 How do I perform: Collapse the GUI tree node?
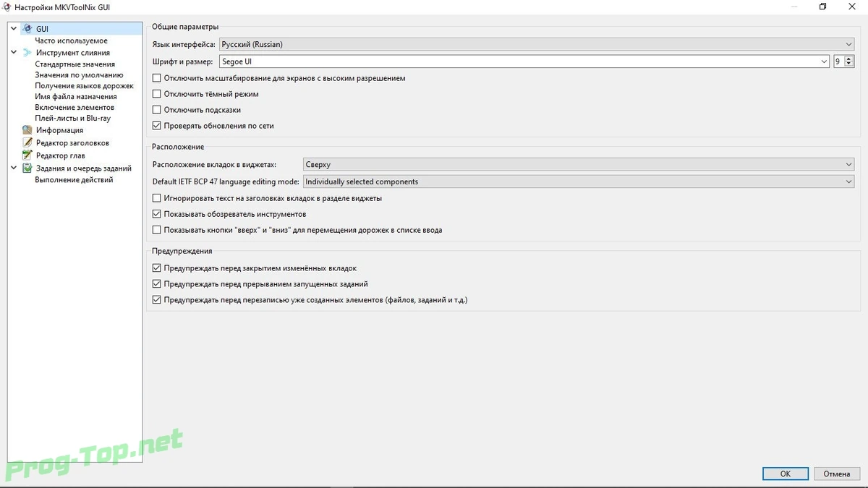[14, 29]
